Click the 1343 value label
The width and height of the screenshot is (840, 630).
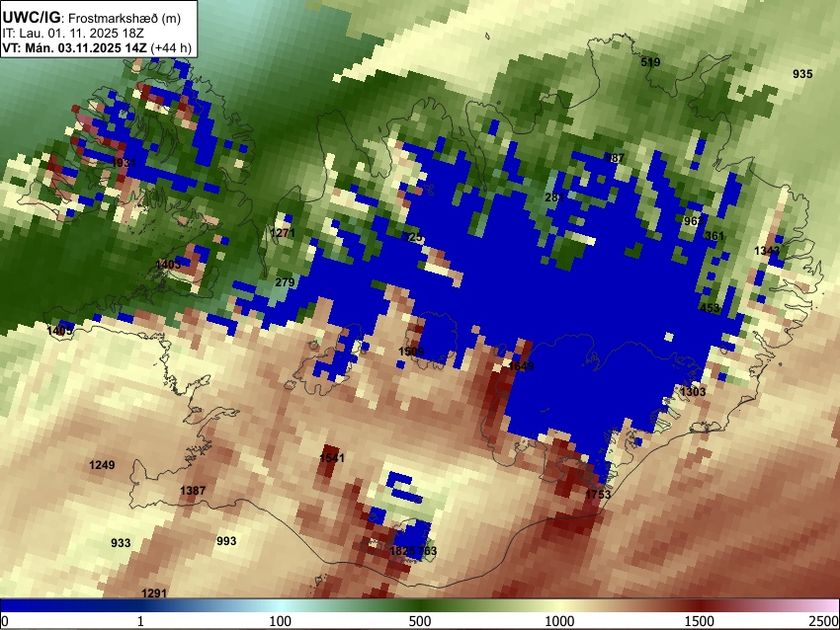(767, 251)
